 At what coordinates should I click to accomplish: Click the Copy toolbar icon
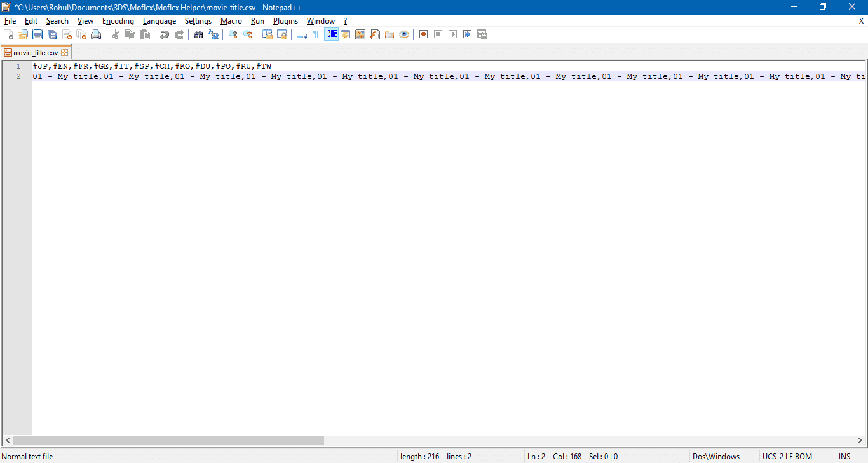point(130,34)
